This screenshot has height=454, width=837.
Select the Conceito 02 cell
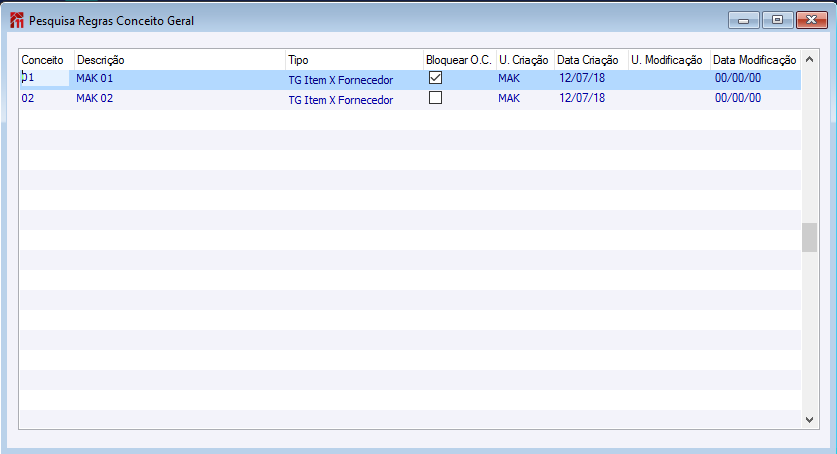point(28,98)
